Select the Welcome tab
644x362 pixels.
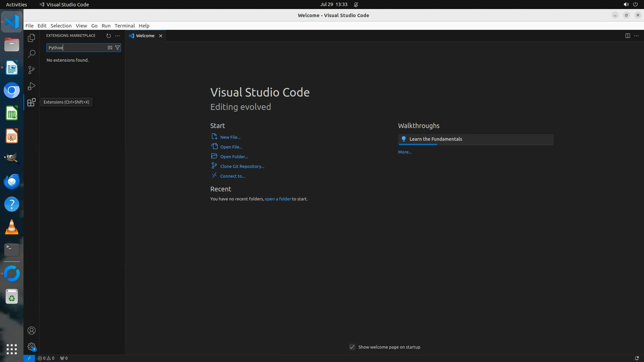(145, 36)
